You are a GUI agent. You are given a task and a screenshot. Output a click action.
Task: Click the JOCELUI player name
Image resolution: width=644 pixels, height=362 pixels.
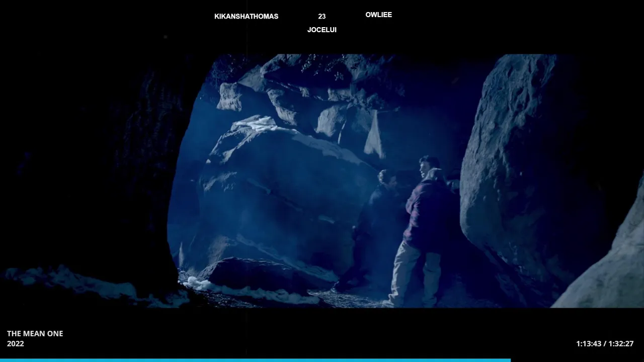[x=322, y=30]
